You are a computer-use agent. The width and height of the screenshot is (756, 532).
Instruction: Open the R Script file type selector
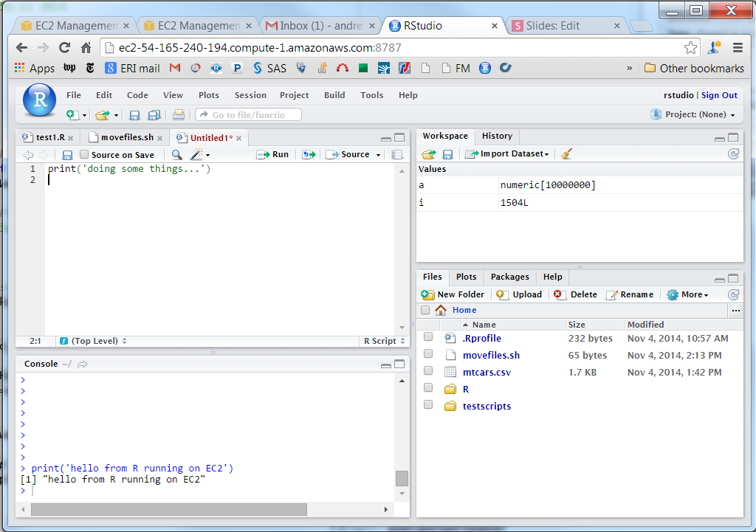pyautogui.click(x=384, y=341)
